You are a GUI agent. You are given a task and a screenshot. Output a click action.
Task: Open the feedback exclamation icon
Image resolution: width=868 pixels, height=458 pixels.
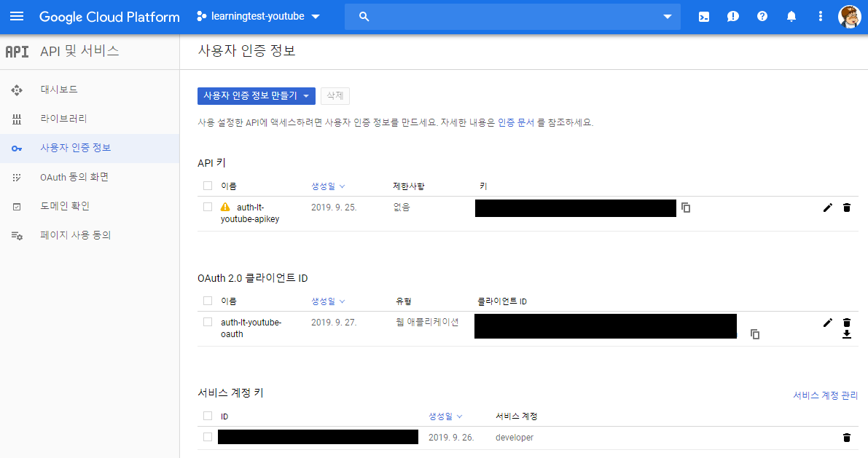click(x=733, y=17)
